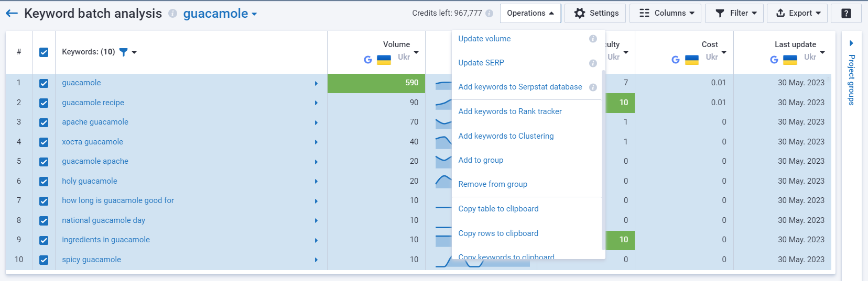Click arrow icon in apache guacamole row
Viewport: 868px width, 281px height.
pyautogui.click(x=316, y=122)
